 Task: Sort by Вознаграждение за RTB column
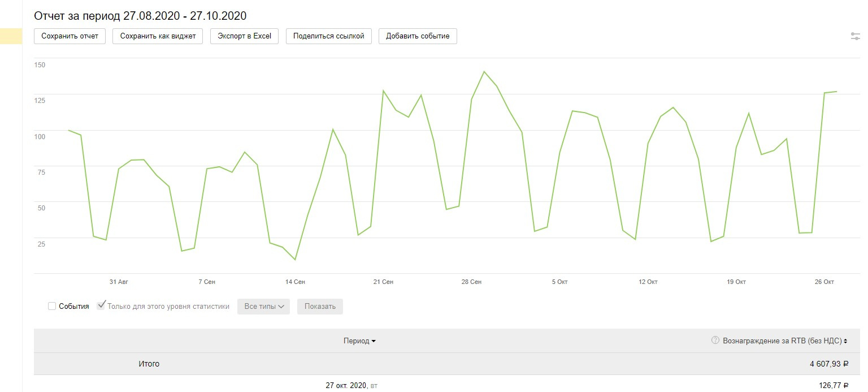click(x=785, y=341)
